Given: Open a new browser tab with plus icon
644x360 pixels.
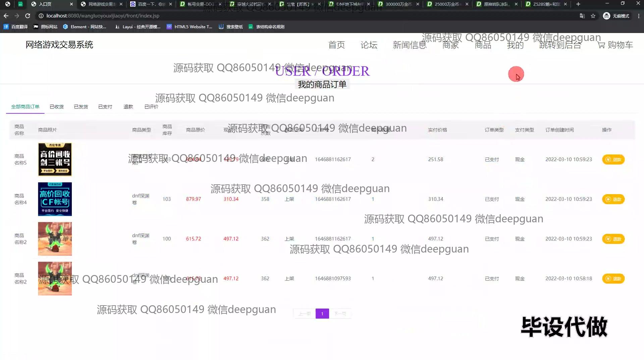Looking at the screenshot, I should [578, 4].
